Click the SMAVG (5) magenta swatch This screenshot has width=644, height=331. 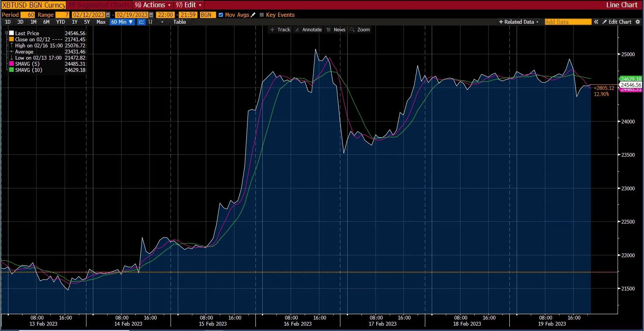[11, 64]
